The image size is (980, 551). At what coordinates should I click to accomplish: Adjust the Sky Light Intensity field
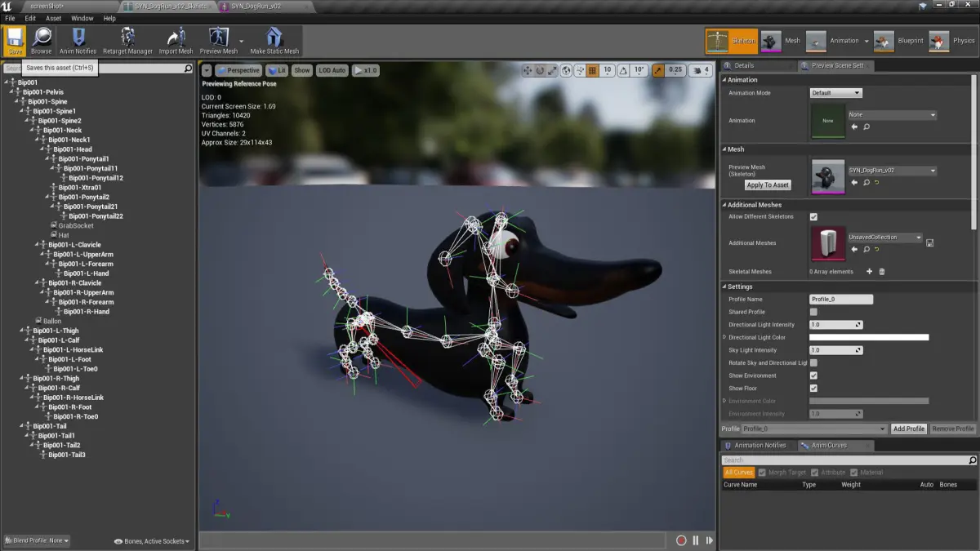click(x=835, y=350)
